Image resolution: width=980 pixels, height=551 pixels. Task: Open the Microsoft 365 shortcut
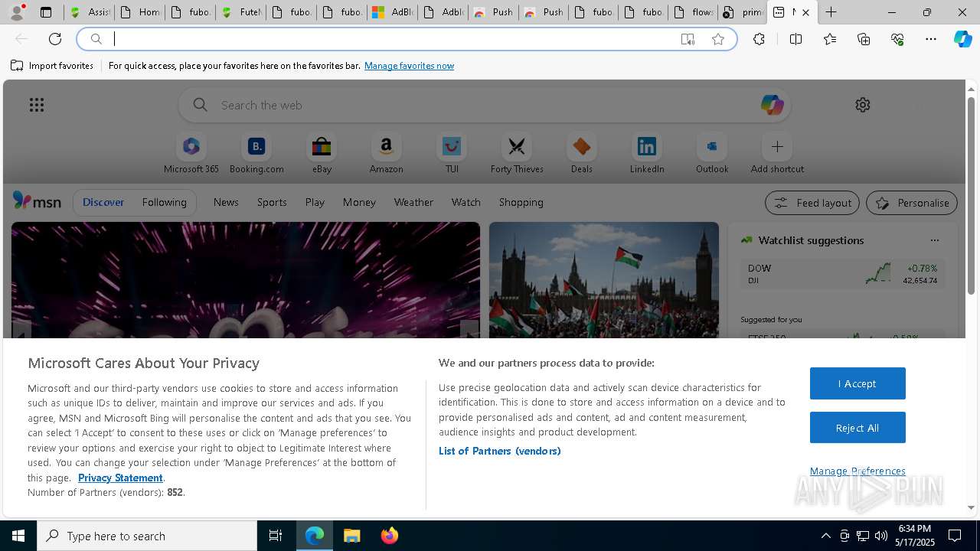coord(191,154)
